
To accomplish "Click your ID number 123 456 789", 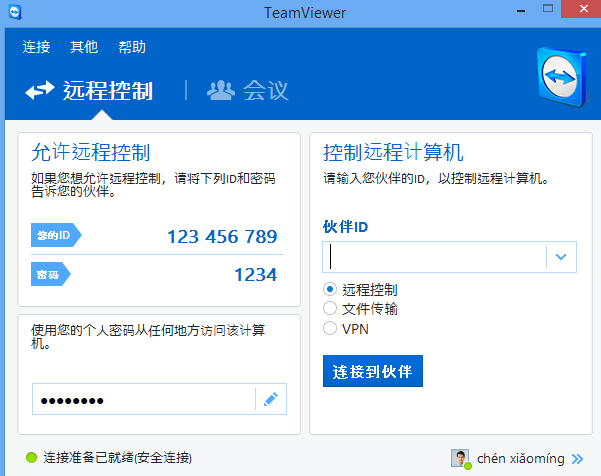I will (222, 236).
